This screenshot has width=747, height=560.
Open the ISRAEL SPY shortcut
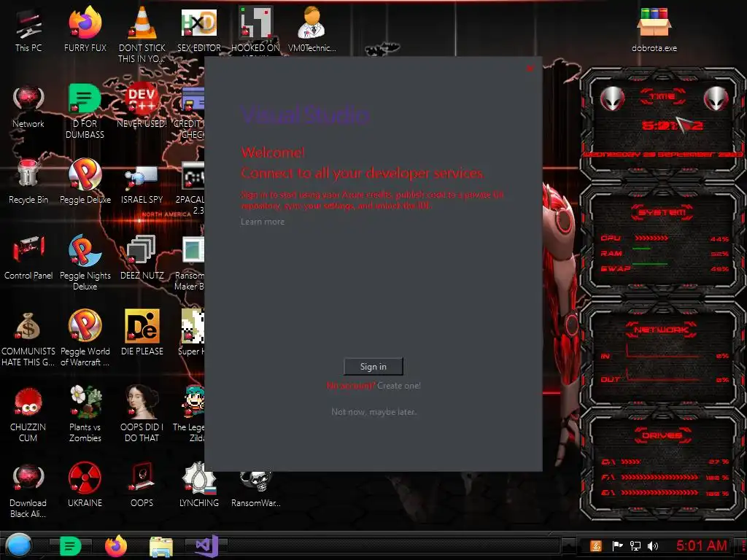pyautogui.click(x=142, y=184)
